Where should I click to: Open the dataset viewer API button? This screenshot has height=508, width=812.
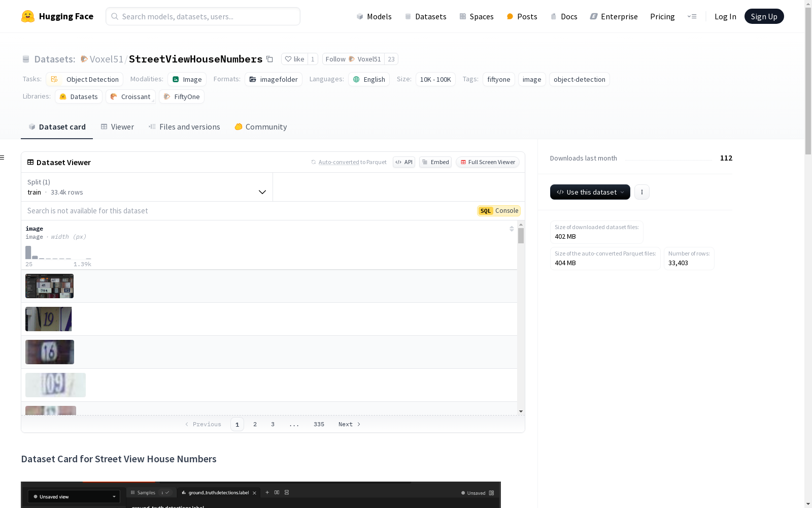pos(404,162)
